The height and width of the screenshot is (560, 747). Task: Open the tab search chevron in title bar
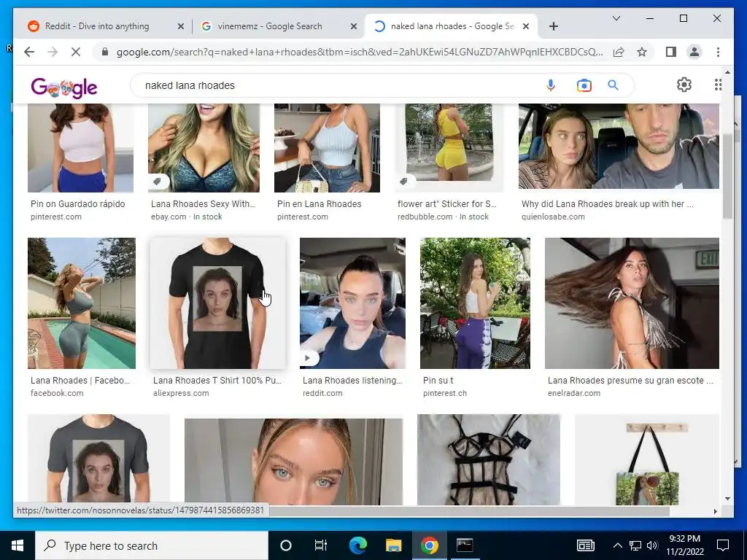pyautogui.click(x=616, y=18)
